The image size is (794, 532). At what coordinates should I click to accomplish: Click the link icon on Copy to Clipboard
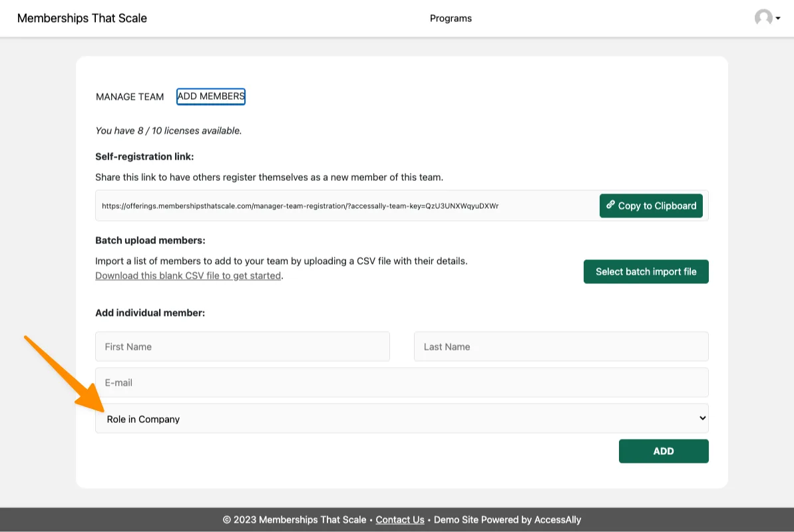click(611, 205)
